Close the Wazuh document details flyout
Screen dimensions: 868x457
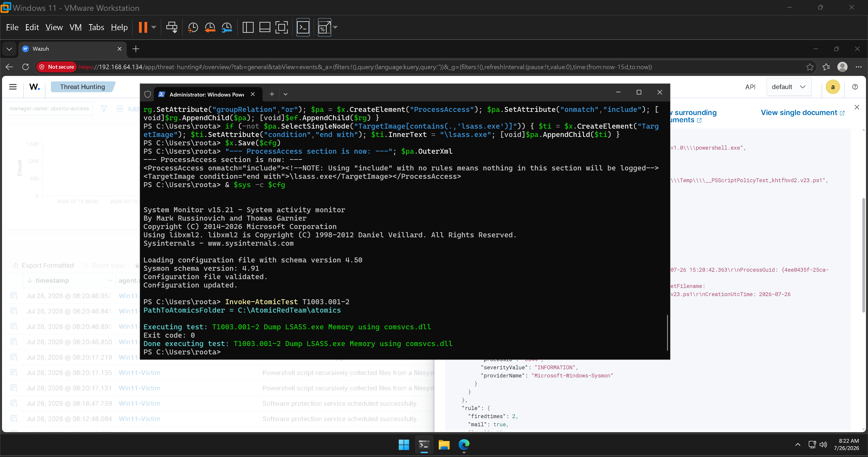pos(857,107)
